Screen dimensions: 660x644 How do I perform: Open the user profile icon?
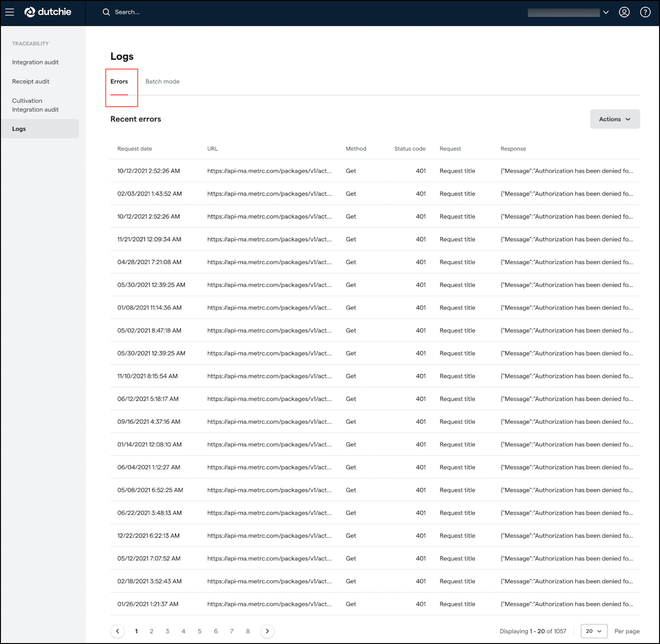pyautogui.click(x=624, y=12)
